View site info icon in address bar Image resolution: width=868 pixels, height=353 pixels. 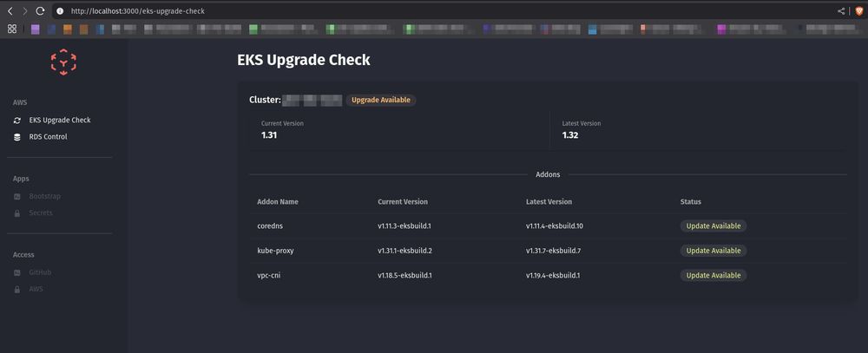point(60,11)
